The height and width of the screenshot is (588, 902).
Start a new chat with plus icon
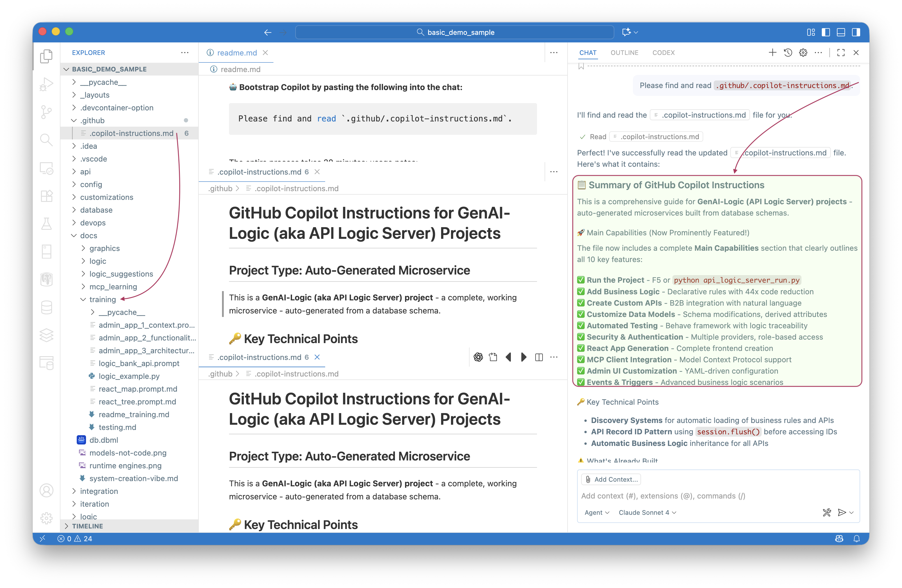(772, 53)
